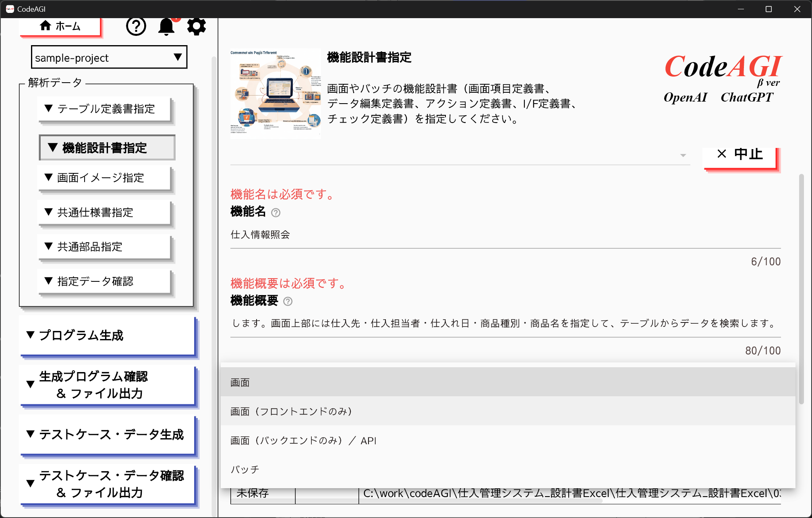Open the sample-project dropdown
This screenshot has height=518, width=812.
tap(109, 58)
